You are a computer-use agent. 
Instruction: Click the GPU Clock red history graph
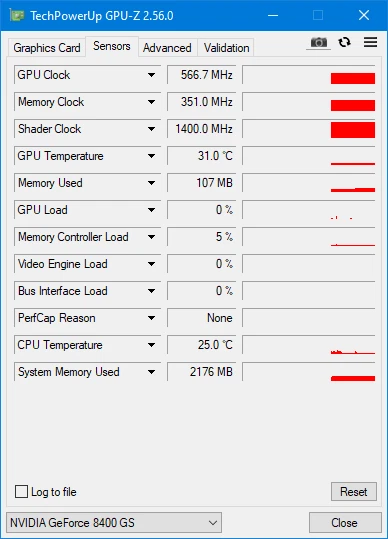pos(309,75)
